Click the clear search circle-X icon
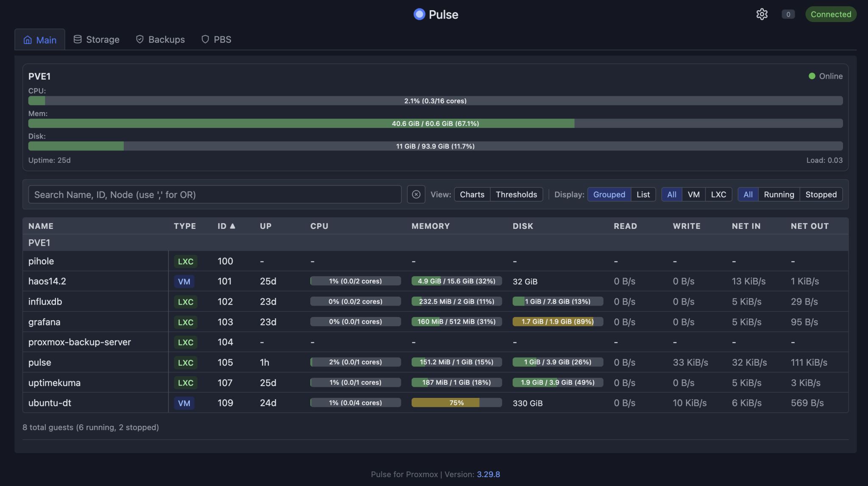Image resolution: width=868 pixels, height=486 pixels. tap(416, 194)
